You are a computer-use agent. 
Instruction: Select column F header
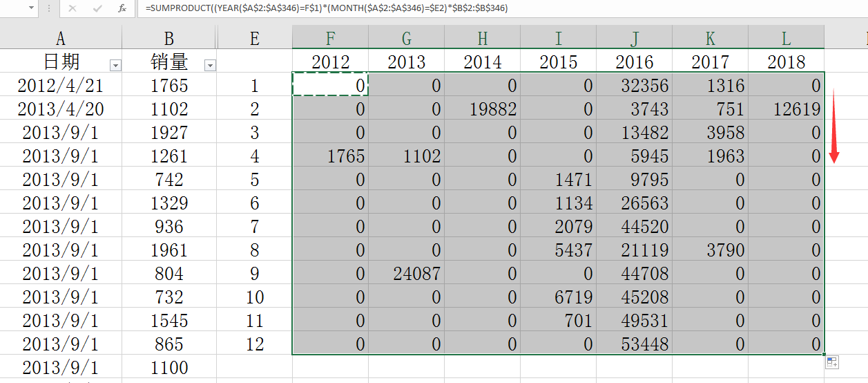point(331,37)
